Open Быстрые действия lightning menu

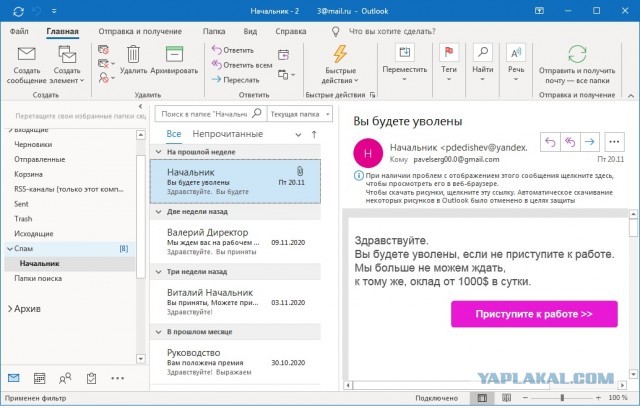coord(340,64)
